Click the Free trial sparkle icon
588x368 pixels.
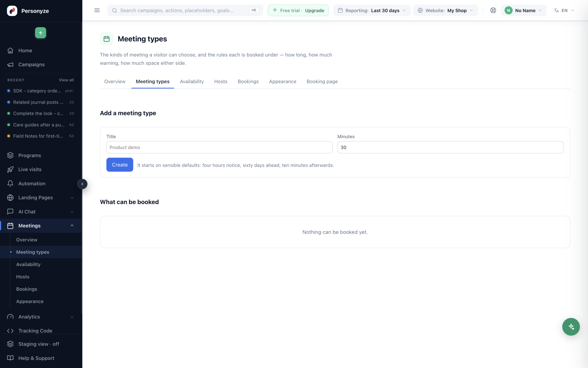[275, 10]
